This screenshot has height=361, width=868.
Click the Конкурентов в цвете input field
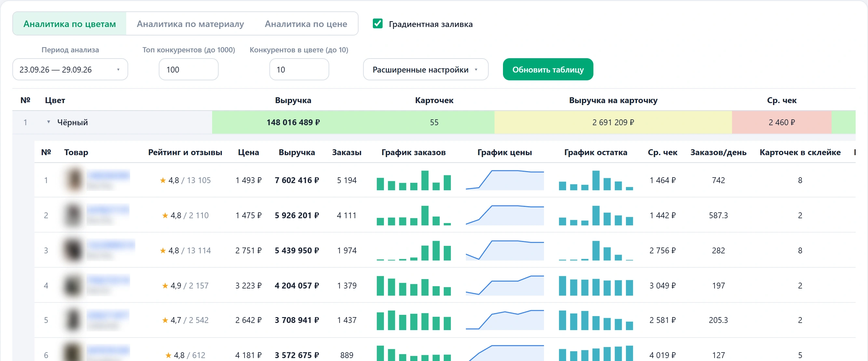coord(299,69)
